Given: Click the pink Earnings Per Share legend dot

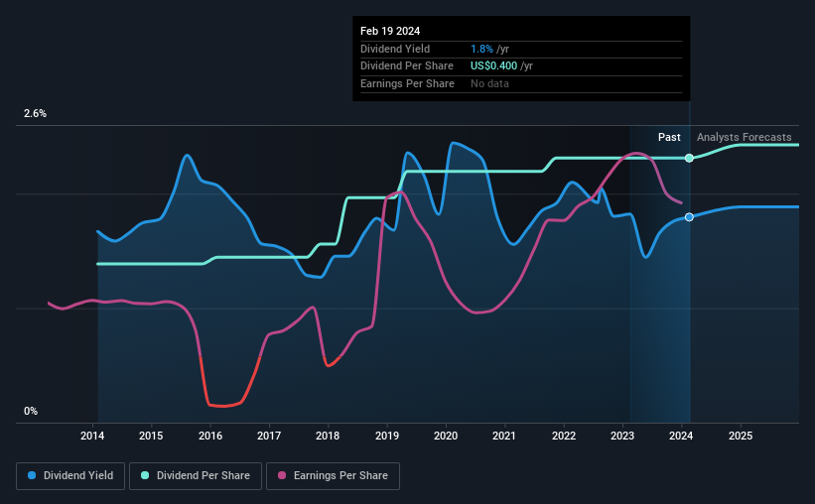Looking at the screenshot, I should click(x=282, y=475).
